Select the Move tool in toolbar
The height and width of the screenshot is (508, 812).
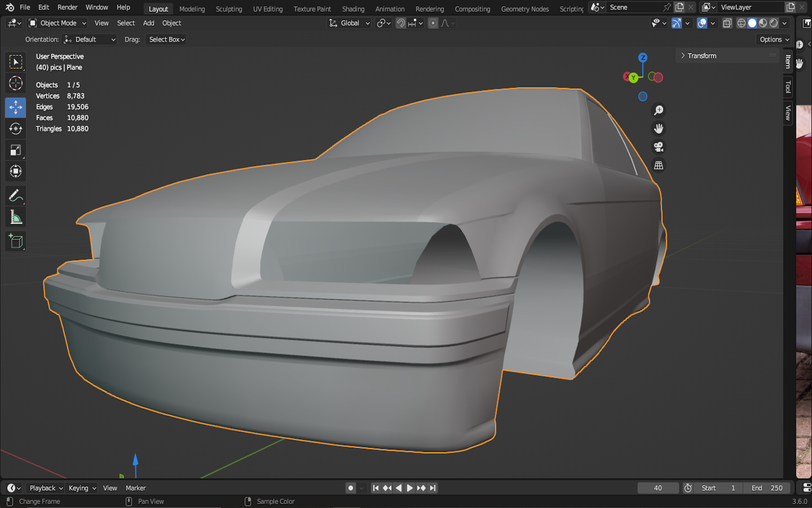[x=15, y=107]
